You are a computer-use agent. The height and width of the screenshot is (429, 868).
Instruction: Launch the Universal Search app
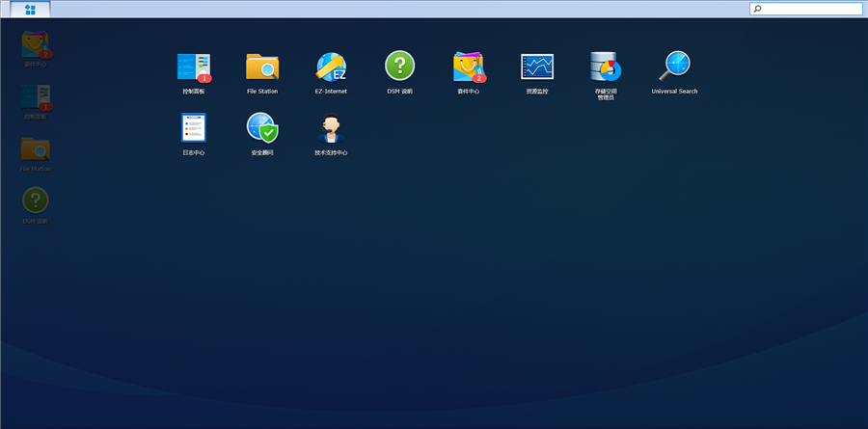click(x=674, y=67)
